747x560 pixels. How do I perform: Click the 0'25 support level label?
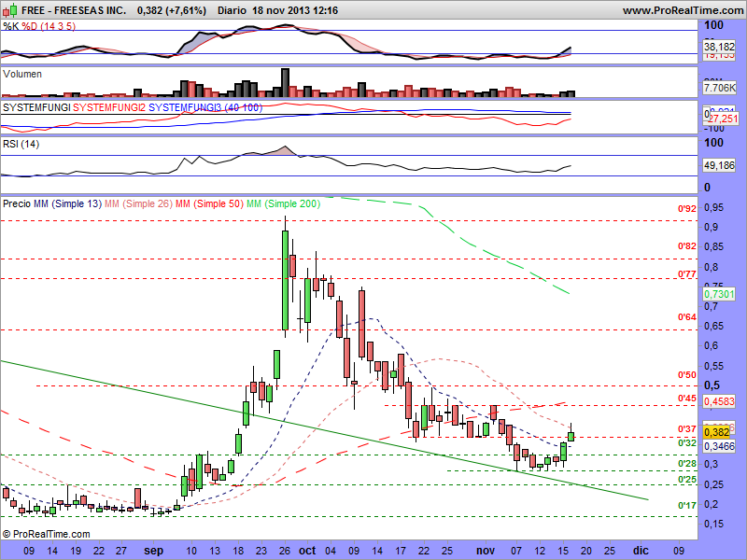point(687,479)
